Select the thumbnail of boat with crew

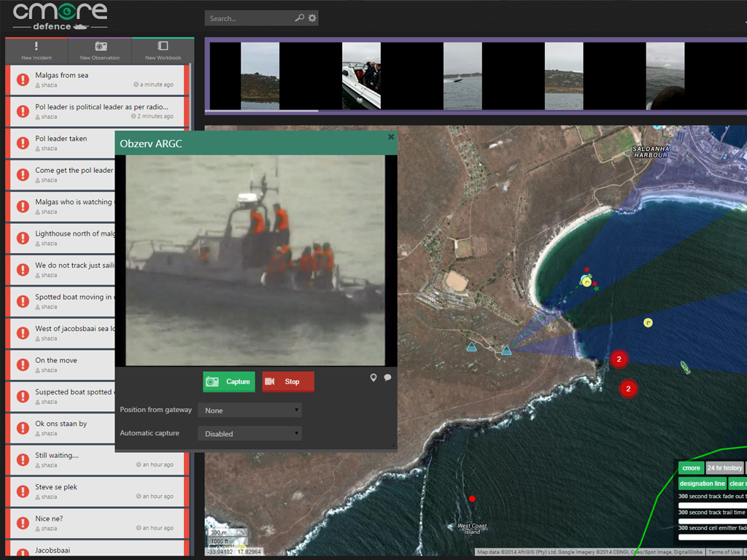point(361,76)
